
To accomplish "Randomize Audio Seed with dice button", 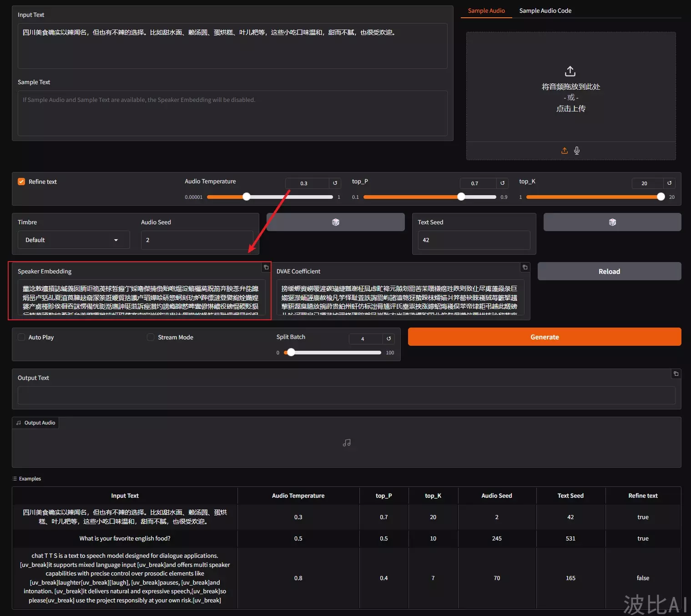I will point(336,222).
